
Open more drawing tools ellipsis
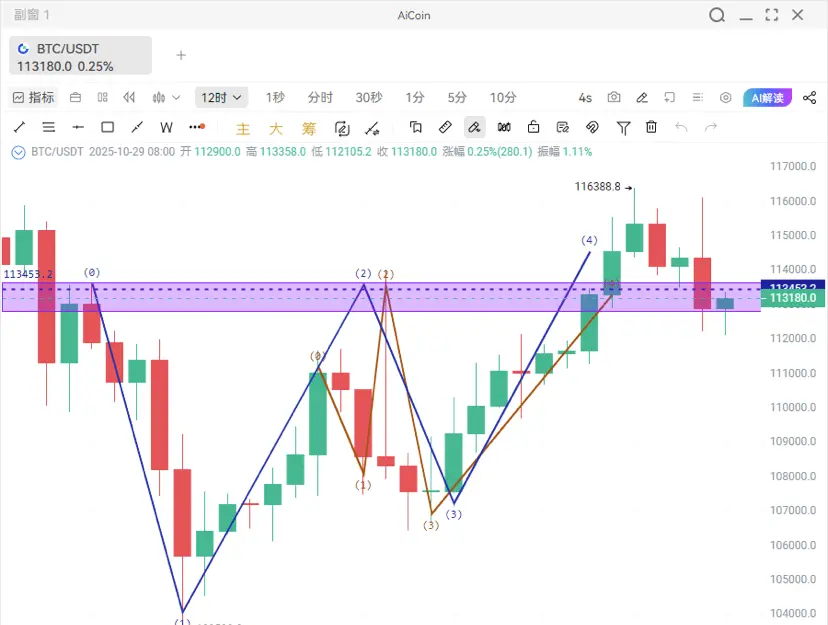click(x=197, y=127)
